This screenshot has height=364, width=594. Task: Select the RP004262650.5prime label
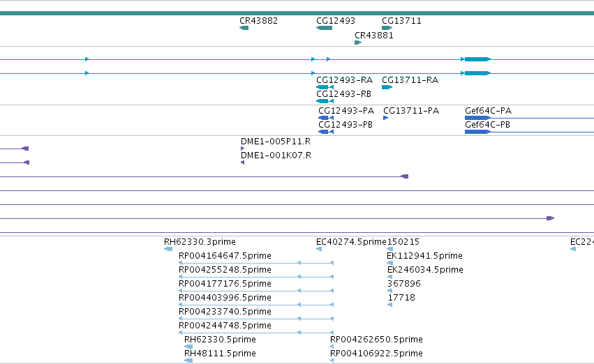pos(376,340)
